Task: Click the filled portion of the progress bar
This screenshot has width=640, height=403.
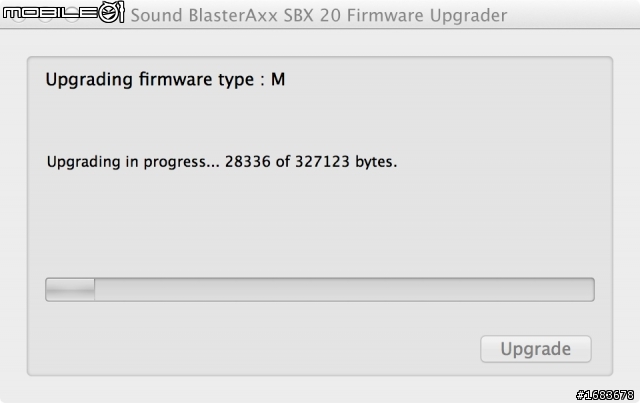Action: click(70, 289)
